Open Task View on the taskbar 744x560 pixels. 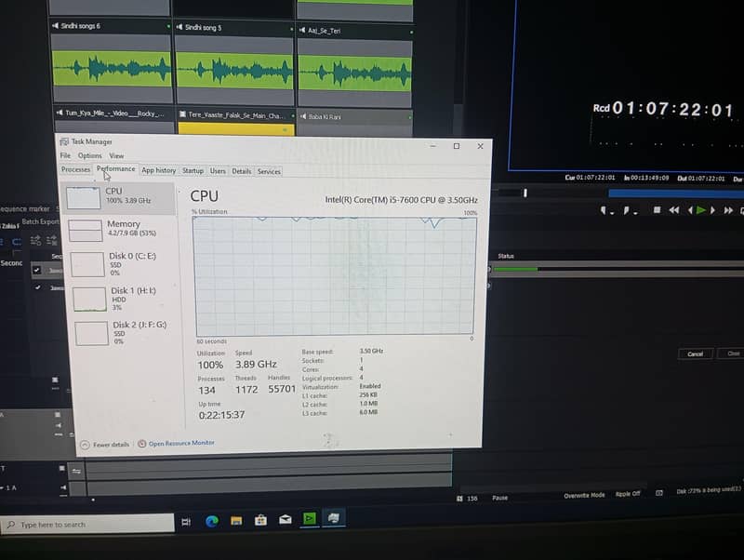point(186,522)
